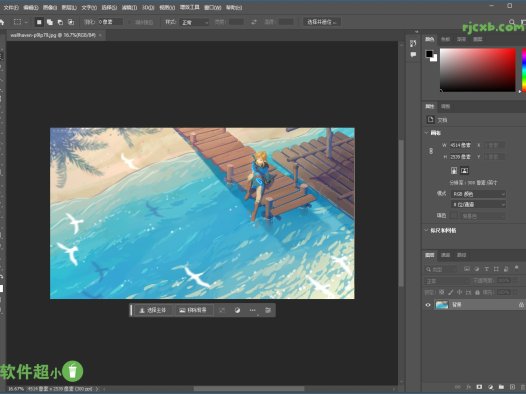The image size is (526, 394).
Task: Choose Intersect with Selection mode icon
Action: pos(71,22)
